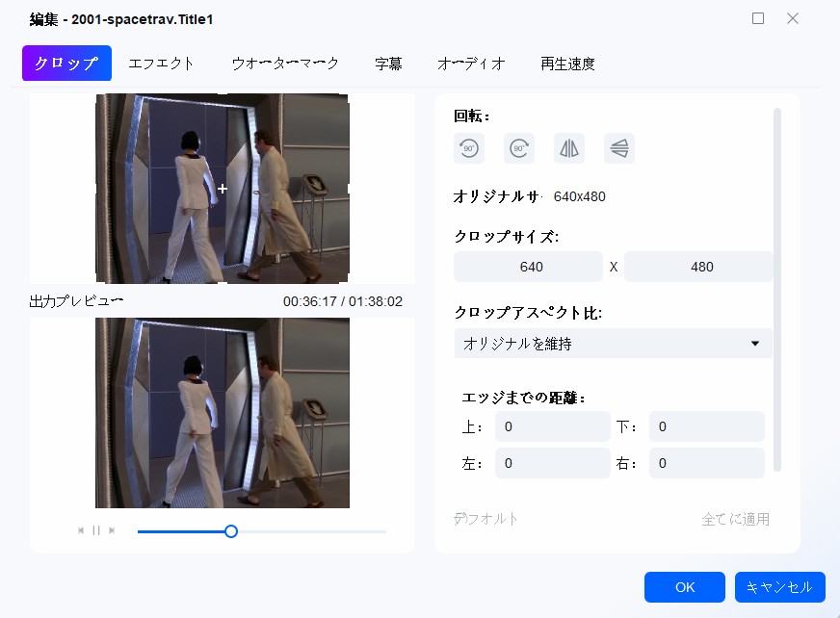Click the 出力プレビュー label
Image resolution: width=840 pixels, height=618 pixels.
click(76, 301)
